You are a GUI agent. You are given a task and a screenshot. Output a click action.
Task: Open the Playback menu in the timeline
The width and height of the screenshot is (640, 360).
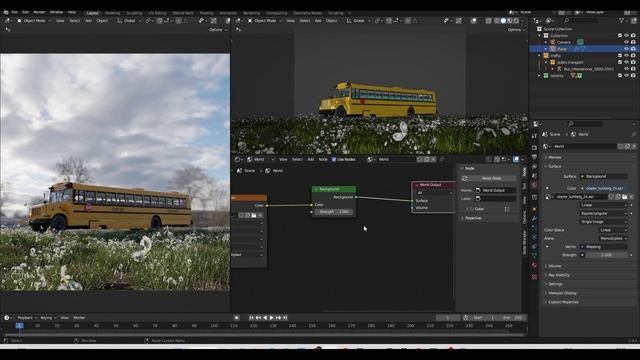click(x=27, y=318)
